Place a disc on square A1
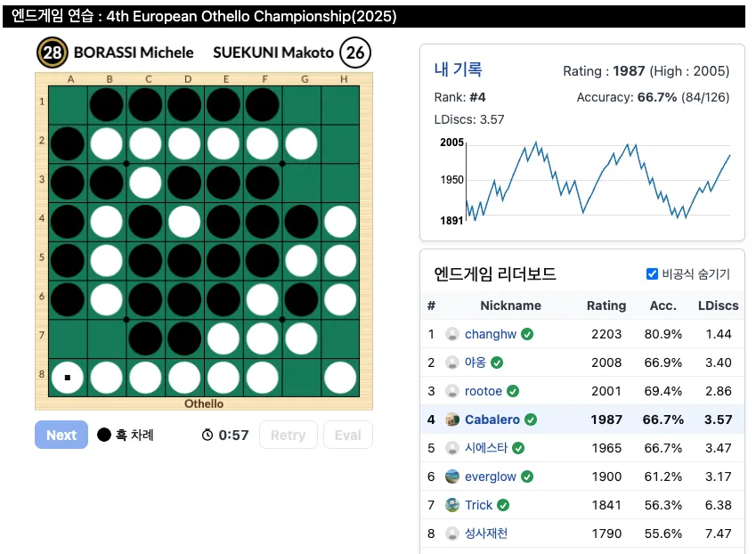 pos(68,104)
